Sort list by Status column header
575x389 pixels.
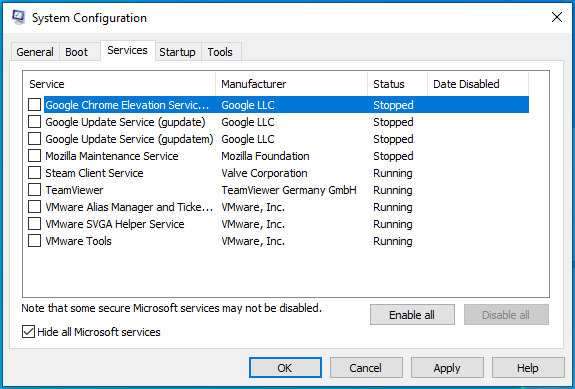[398, 84]
